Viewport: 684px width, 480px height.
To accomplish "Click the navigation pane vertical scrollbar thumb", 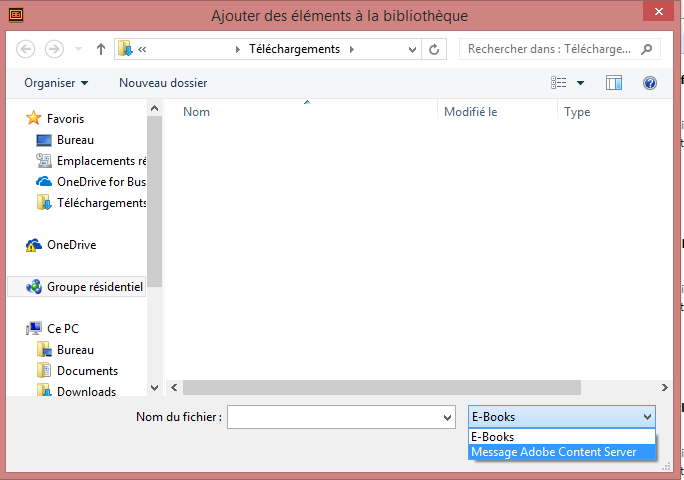I will point(154,201).
